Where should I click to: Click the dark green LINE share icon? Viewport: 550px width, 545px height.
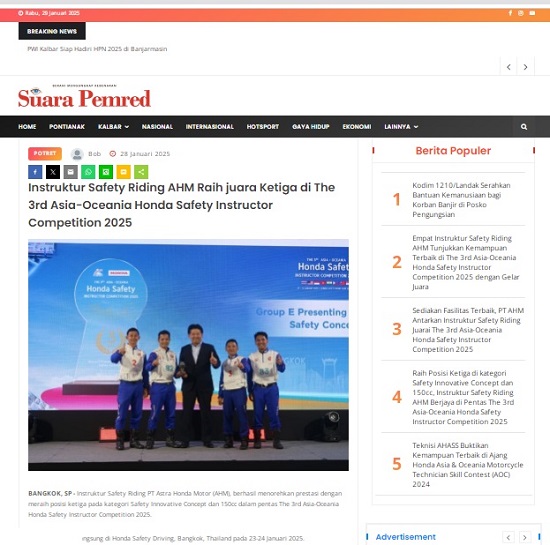tap(106, 172)
